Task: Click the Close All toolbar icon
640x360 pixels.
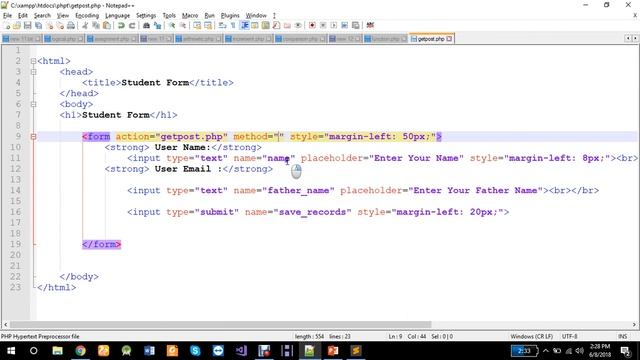Action: (x=60, y=25)
